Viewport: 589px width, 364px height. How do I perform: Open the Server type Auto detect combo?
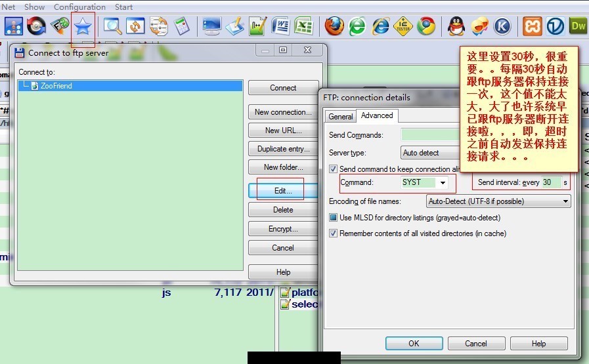pos(431,153)
